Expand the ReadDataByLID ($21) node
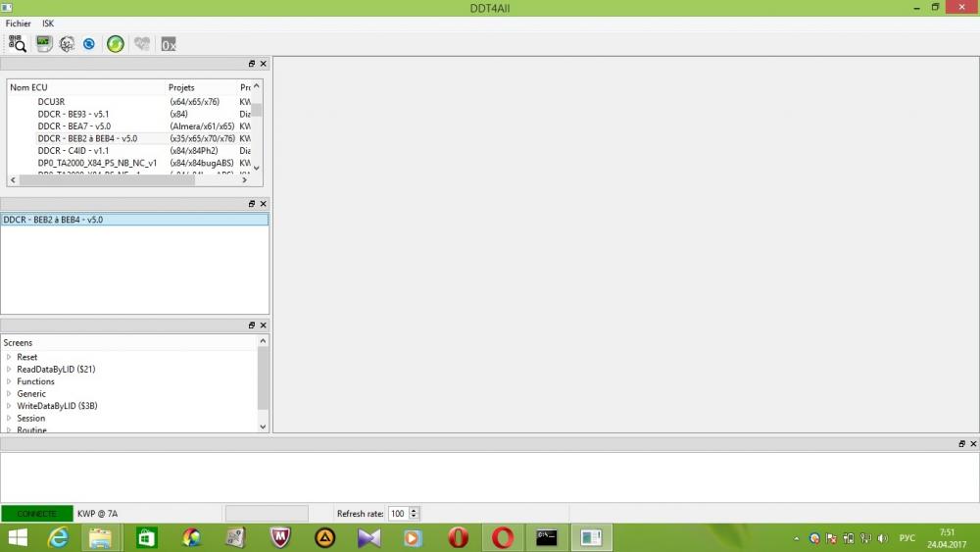 coord(9,370)
